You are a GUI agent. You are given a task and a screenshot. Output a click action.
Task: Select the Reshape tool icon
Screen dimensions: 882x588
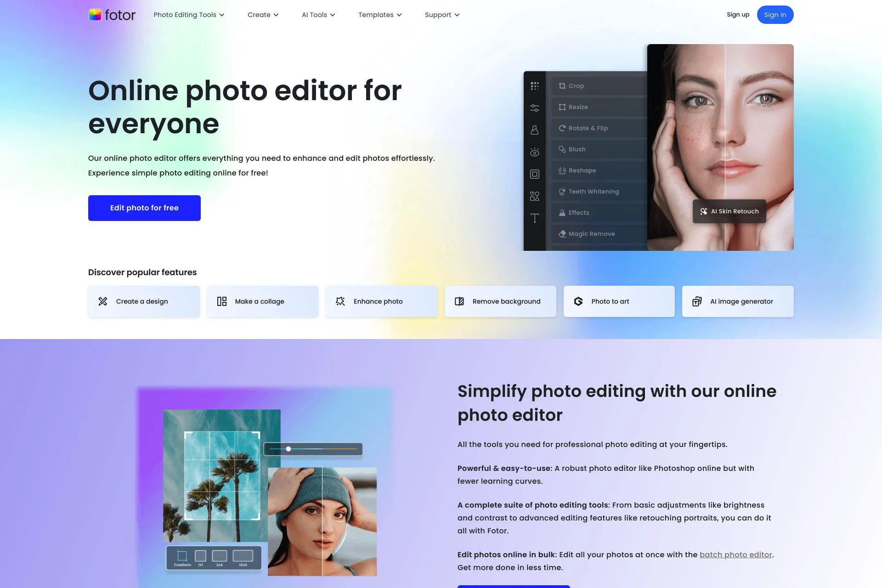(x=562, y=170)
